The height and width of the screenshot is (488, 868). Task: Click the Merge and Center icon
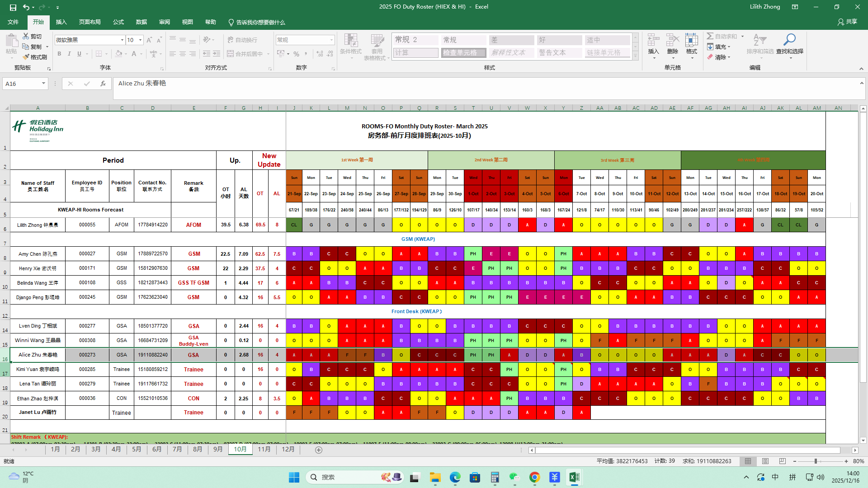pos(231,54)
